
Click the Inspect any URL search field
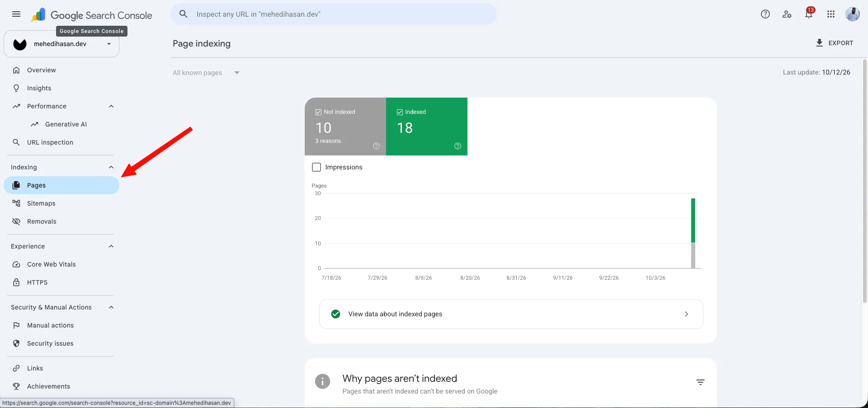click(334, 14)
